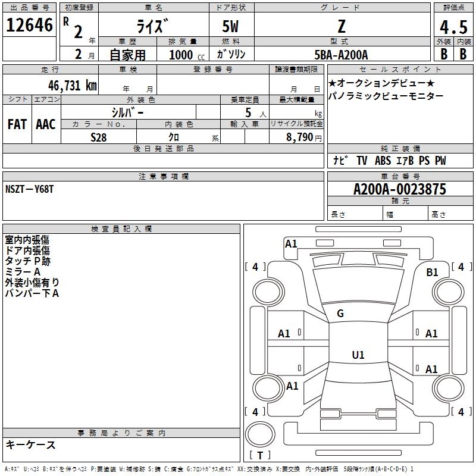
Task: Click the 車検 header label
Action: coord(128,70)
